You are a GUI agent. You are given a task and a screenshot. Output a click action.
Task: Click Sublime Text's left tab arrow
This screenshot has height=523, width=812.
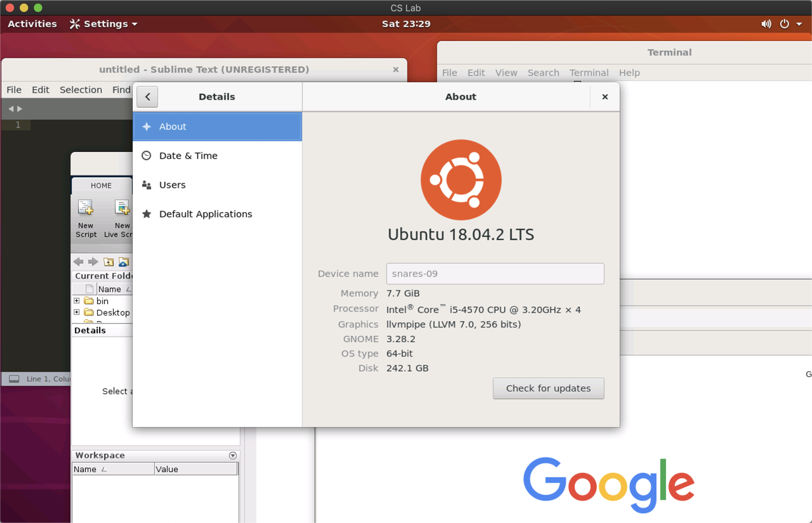click(11, 109)
